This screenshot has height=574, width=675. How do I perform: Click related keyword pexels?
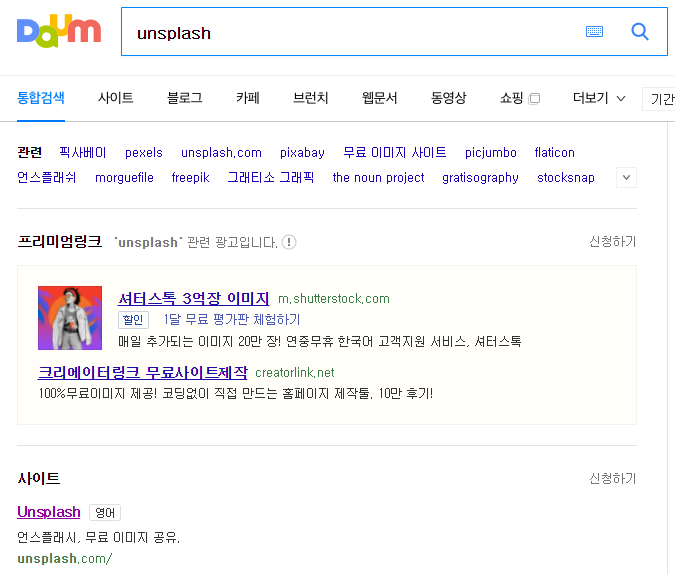click(x=144, y=152)
